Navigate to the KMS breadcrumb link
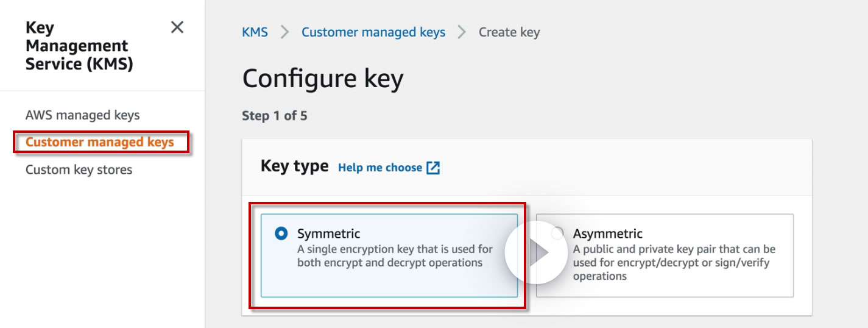Viewport: 868px width, 328px height. point(255,32)
